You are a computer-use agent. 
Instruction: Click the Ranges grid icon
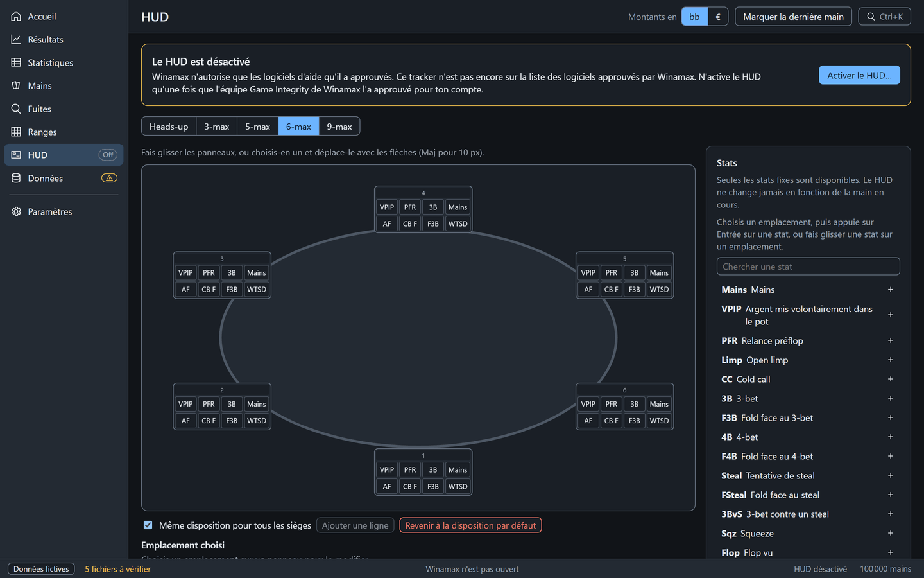tap(16, 132)
